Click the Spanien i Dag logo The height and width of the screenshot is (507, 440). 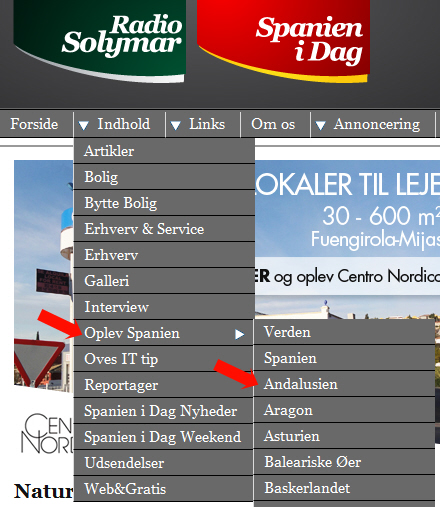click(283, 40)
